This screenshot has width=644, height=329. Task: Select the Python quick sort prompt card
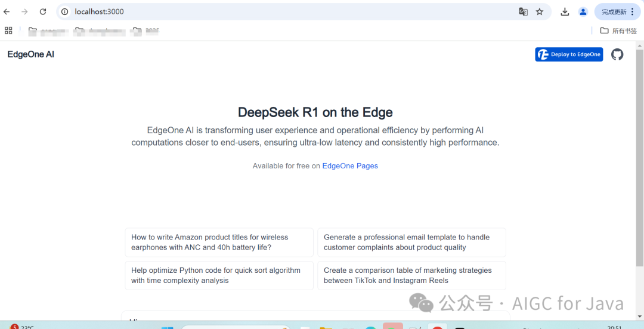click(x=219, y=275)
